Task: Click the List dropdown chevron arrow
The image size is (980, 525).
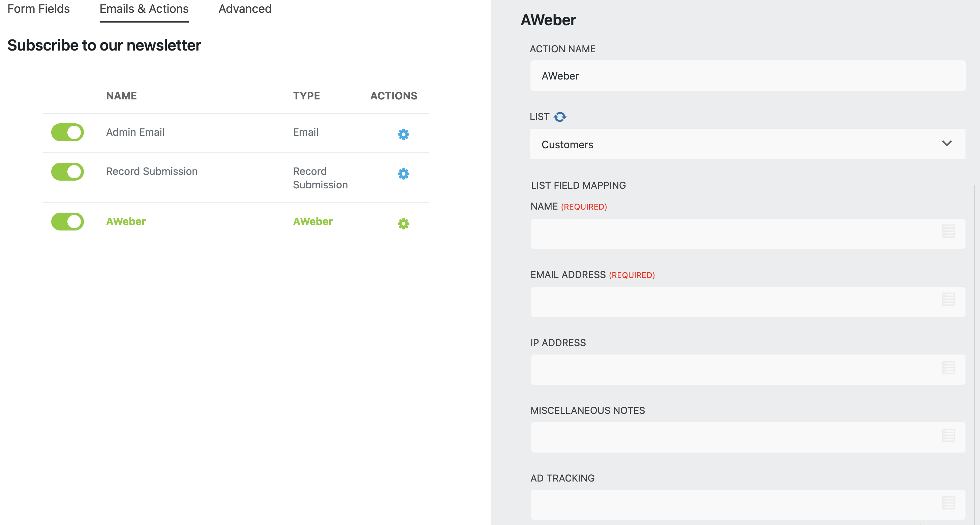Action: (x=947, y=144)
